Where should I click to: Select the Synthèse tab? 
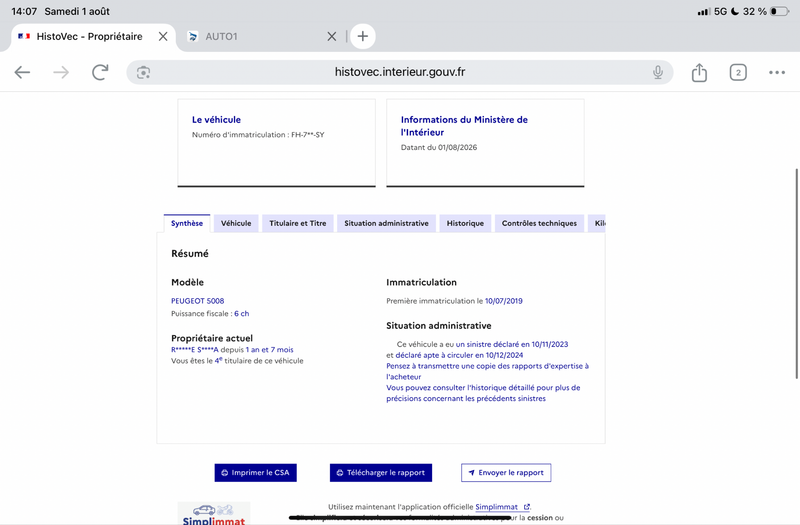point(187,223)
